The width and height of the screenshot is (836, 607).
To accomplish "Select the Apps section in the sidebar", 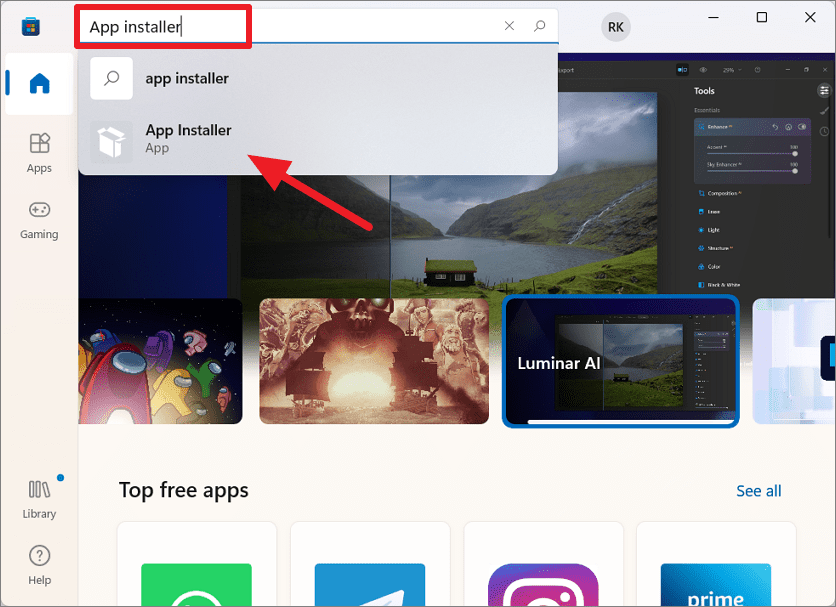I will point(39,152).
